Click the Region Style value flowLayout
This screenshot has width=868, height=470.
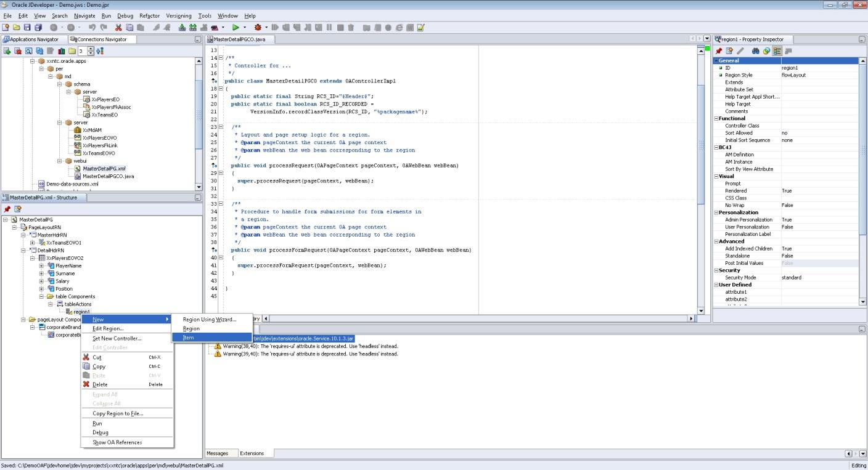tap(819, 75)
